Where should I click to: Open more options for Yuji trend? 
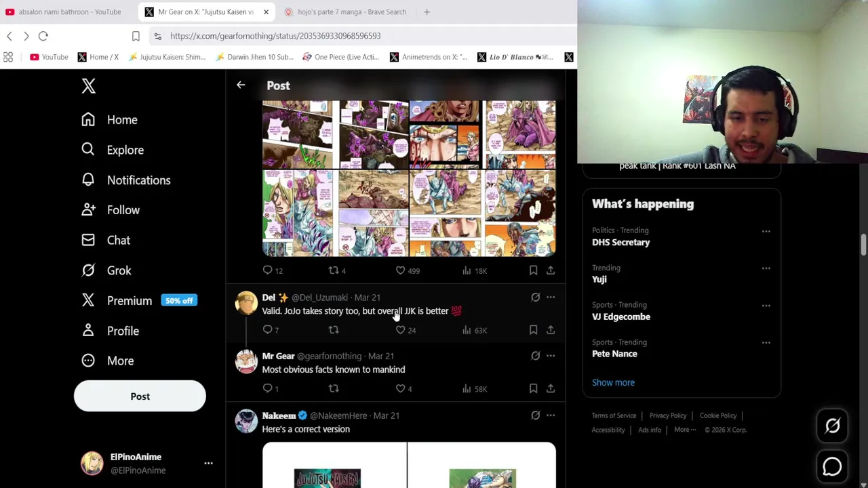tap(766, 268)
